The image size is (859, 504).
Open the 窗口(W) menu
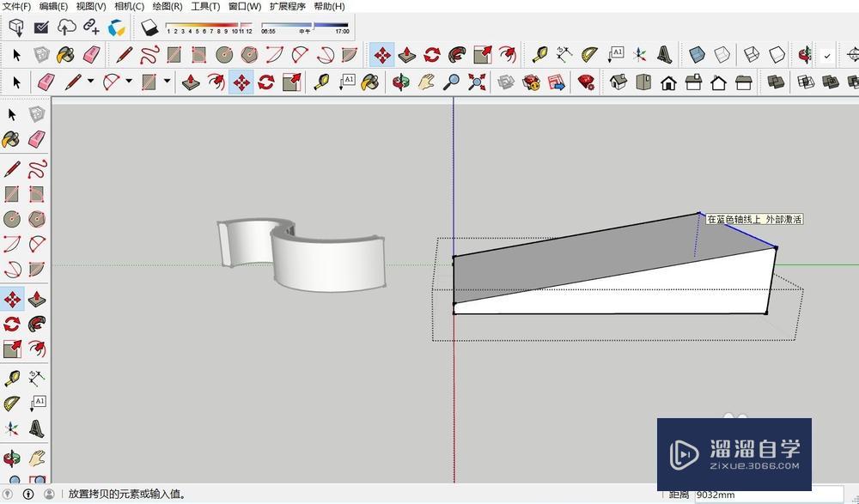point(245,7)
